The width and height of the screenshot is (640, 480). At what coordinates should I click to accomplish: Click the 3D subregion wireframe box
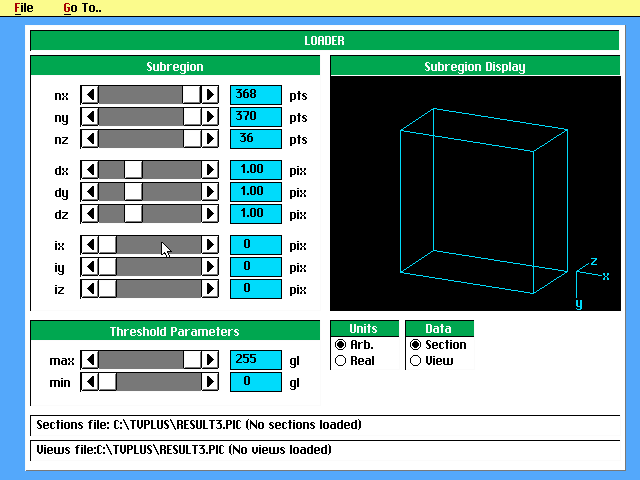click(x=484, y=201)
